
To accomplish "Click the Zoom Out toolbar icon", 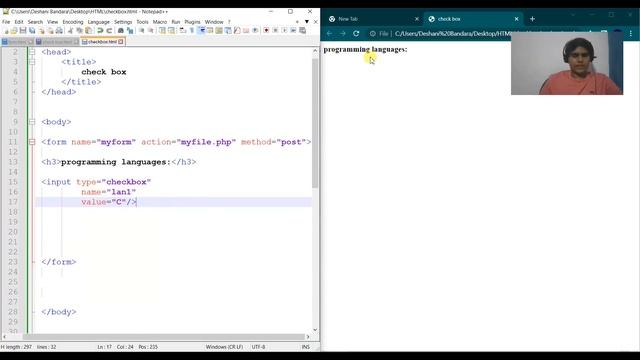I will 151,31.
